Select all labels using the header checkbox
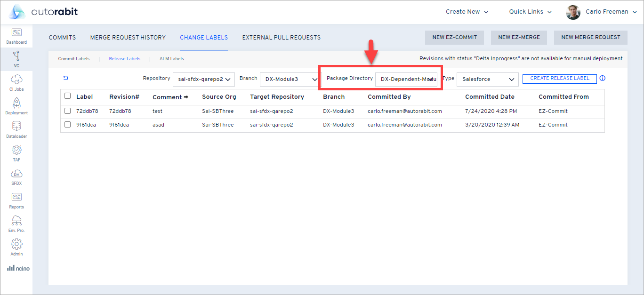The image size is (644, 295). [67, 96]
